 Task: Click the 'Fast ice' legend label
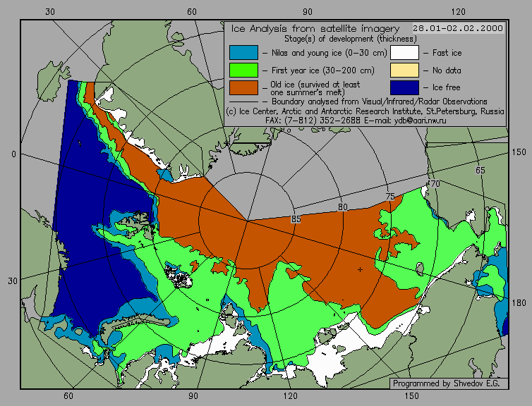click(x=447, y=53)
